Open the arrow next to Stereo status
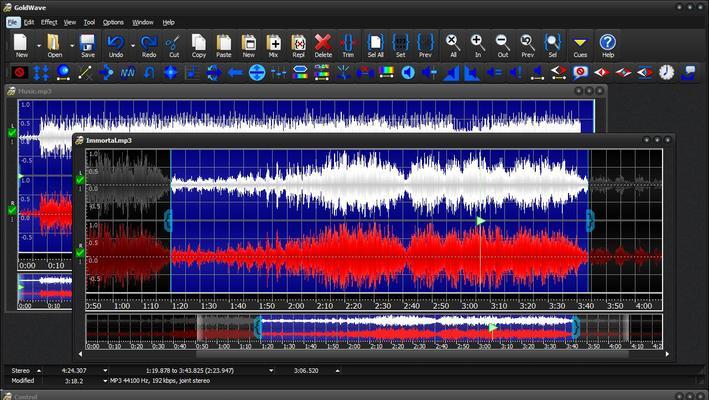Image resolution: width=709 pixels, height=400 pixels. (39, 371)
